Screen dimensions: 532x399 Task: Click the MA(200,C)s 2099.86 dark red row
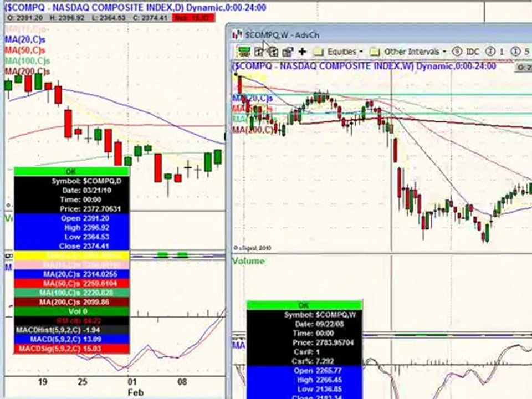71,302
